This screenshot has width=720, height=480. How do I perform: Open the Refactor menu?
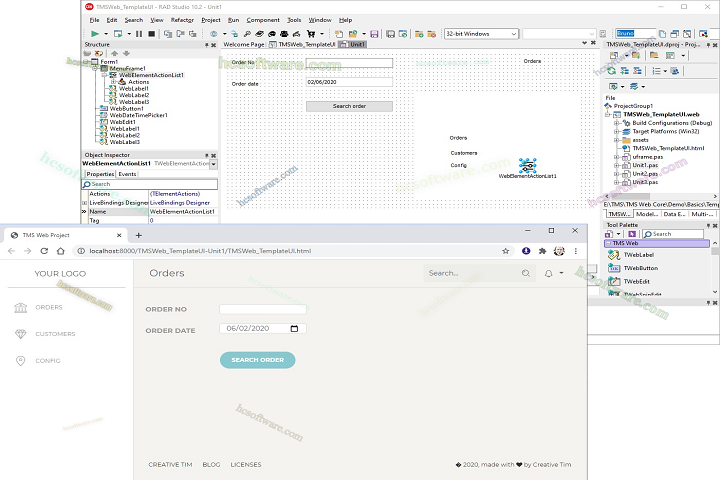pos(182,20)
